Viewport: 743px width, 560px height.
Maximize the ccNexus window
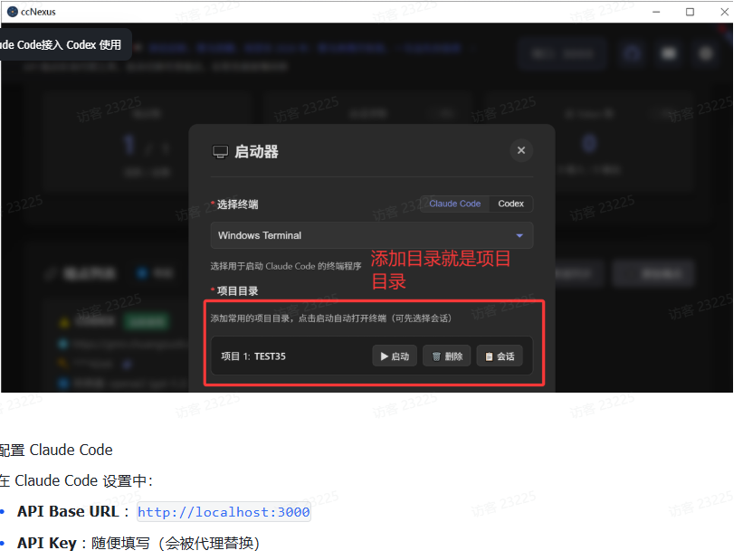tap(690, 12)
